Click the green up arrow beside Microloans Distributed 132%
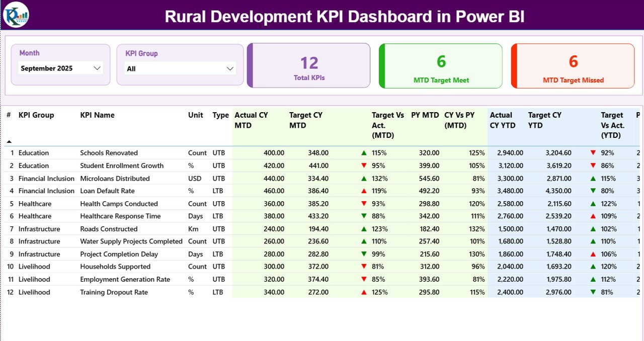644x341 pixels. pyautogui.click(x=363, y=178)
